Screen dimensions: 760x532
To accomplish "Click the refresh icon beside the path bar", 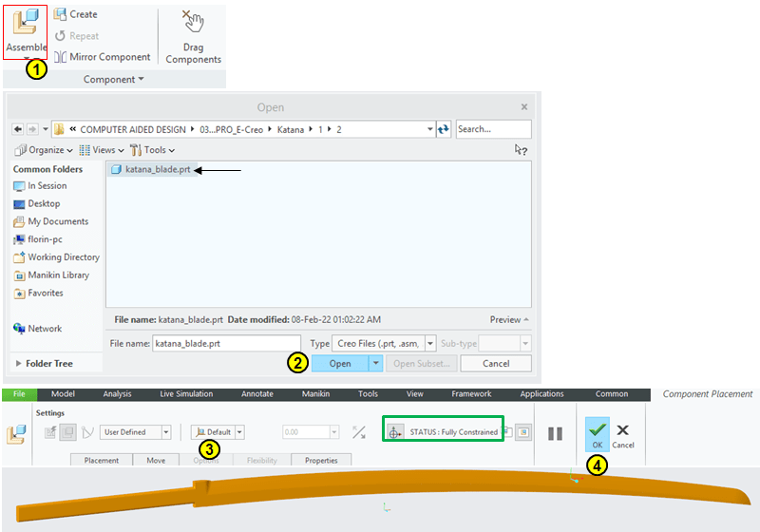I will (x=443, y=129).
